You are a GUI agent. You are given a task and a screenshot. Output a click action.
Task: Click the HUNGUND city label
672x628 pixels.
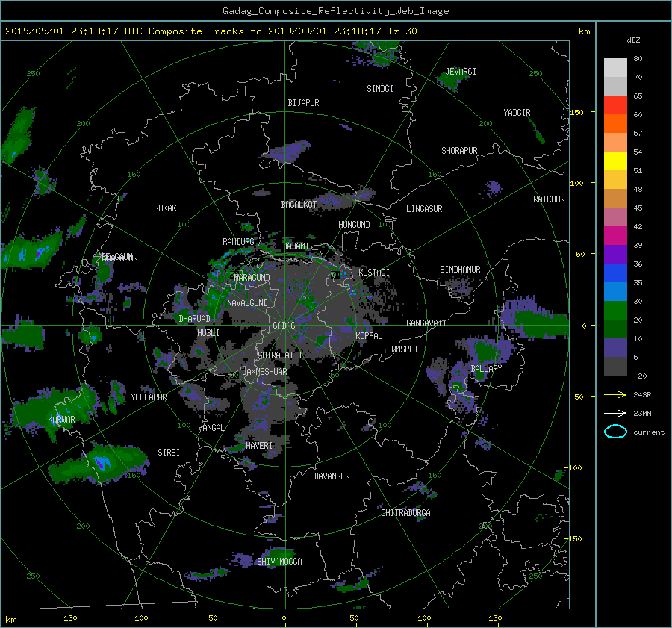point(354,225)
